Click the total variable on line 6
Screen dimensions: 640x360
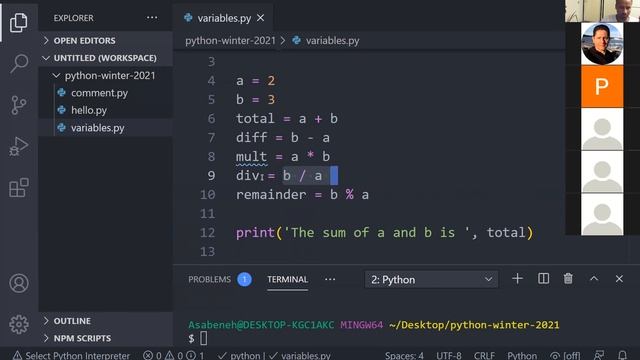(255, 119)
